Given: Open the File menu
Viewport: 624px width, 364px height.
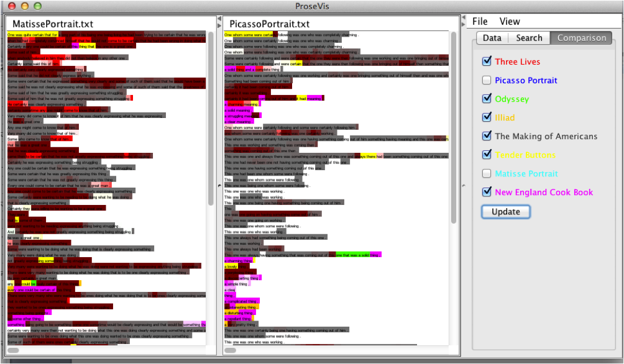Looking at the screenshot, I should click(480, 22).
